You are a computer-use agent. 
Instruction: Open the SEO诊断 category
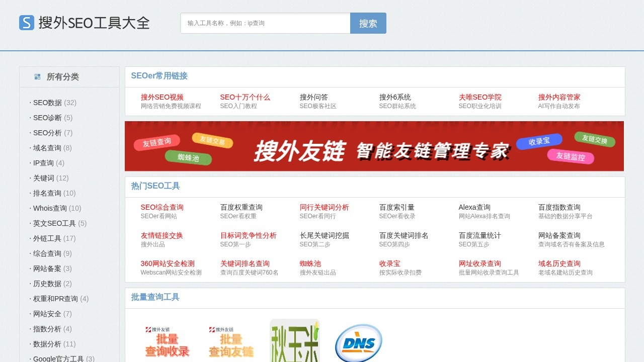[x=47, y=118]
